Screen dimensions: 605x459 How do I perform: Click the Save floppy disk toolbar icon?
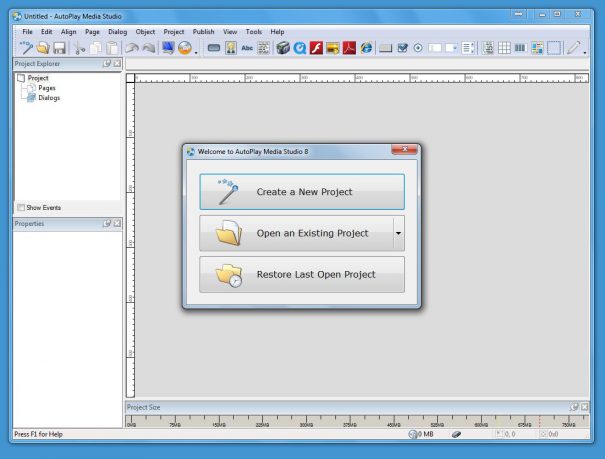tap(59, 48)
